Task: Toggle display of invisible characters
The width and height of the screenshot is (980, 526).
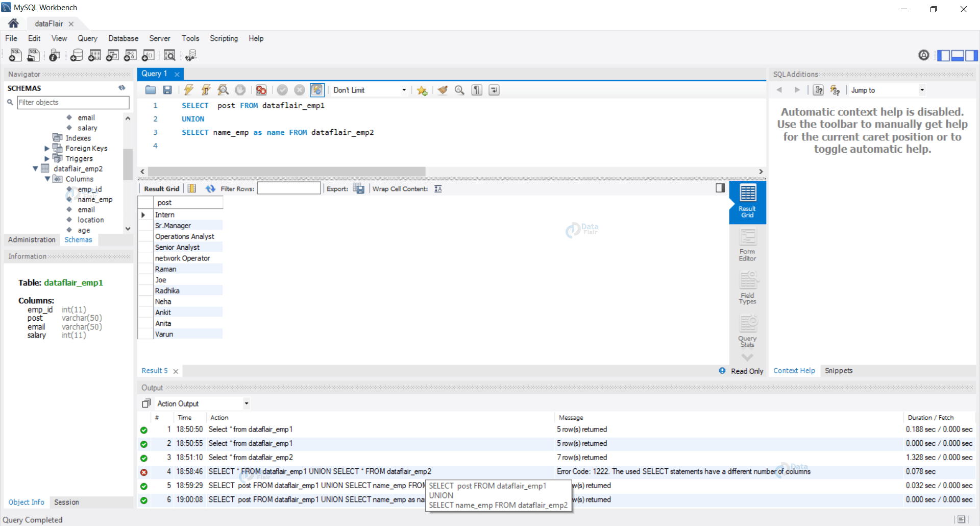Action: (476, 90)
